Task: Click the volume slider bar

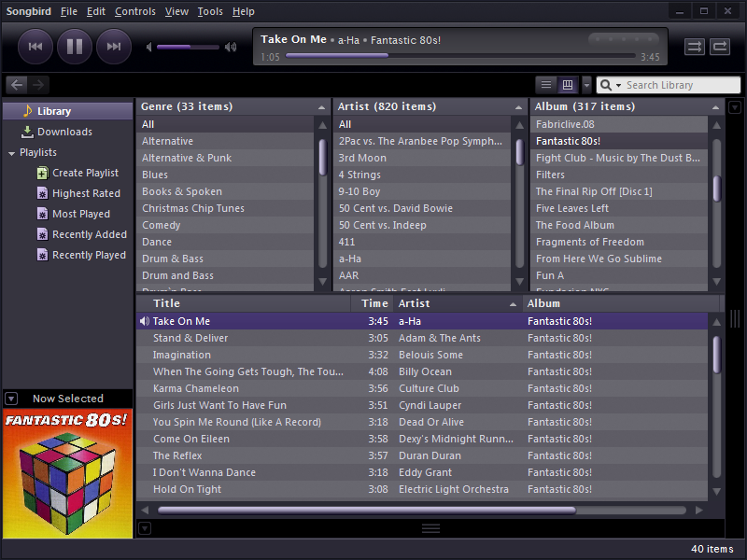Action: coord(187,47)
